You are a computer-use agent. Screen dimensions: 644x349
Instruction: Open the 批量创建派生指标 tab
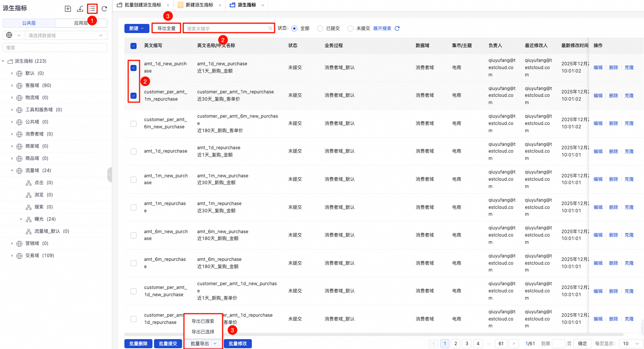coord(143,5)
